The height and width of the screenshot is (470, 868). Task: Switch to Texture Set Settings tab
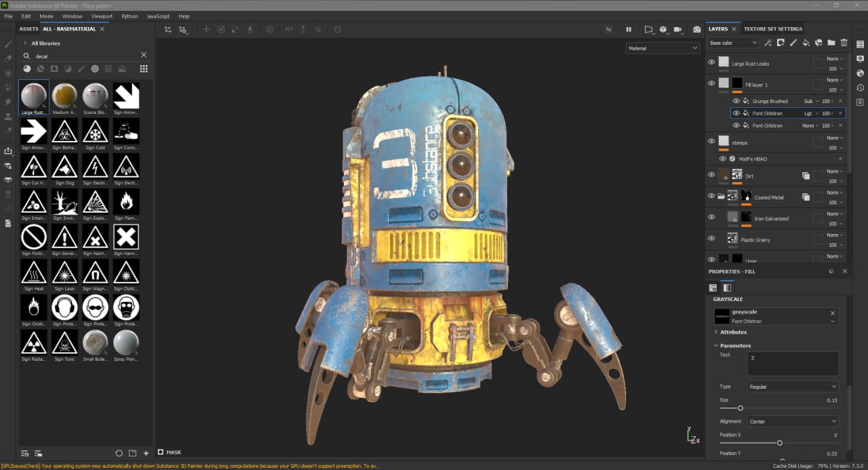click(773, 29)
